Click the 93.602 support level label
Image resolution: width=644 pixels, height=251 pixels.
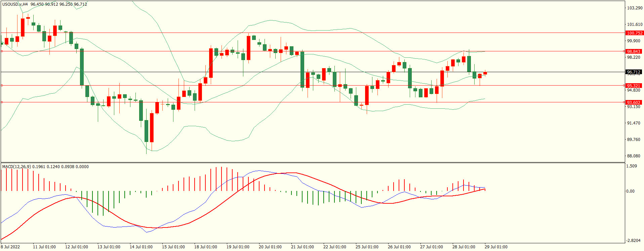coord(634,102)
